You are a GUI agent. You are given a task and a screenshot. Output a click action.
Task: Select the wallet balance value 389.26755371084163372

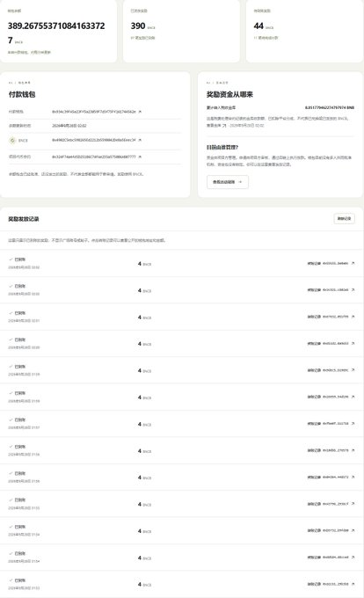click(56, 33)
